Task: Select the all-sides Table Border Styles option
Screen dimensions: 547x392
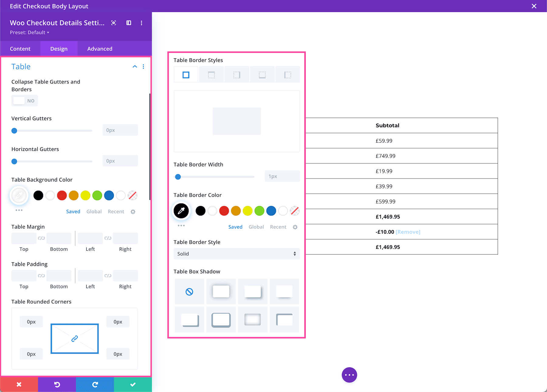Action: [x=185, y=74]
